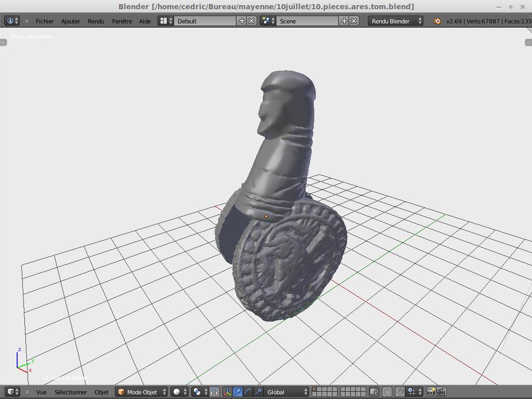The height and width of the screenshot is (399, 532).
Task: Click the Blender logo in the info header
Action: [x=437, y=21]
